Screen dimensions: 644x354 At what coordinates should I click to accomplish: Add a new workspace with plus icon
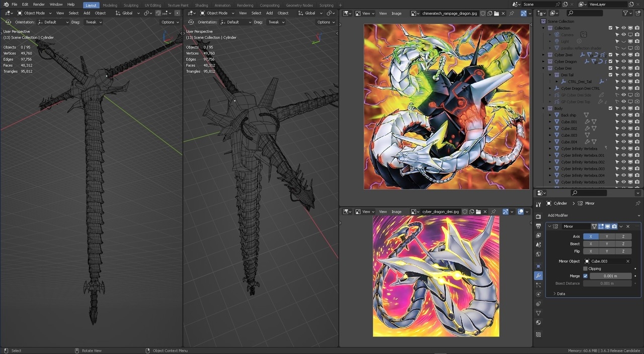click(x=340, y=5)
